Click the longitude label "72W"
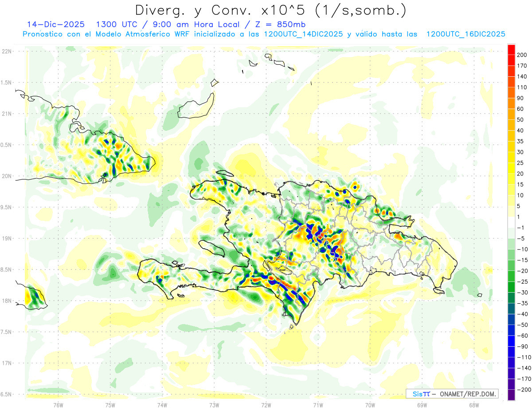This screenshot has height=411, width=532. click(266, 405)
